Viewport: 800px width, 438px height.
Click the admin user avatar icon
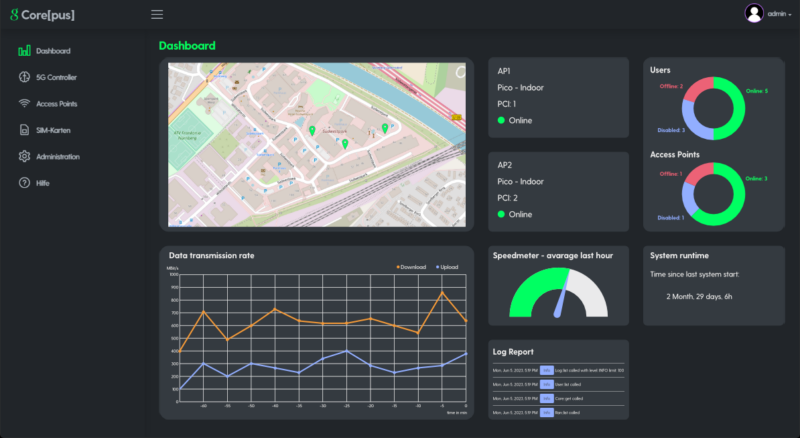754,13
